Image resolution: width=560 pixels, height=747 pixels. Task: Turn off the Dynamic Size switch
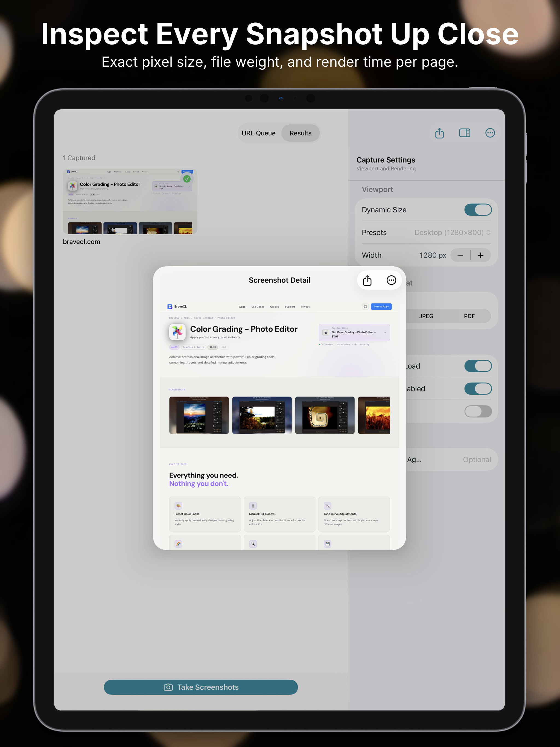pos(478,210)
